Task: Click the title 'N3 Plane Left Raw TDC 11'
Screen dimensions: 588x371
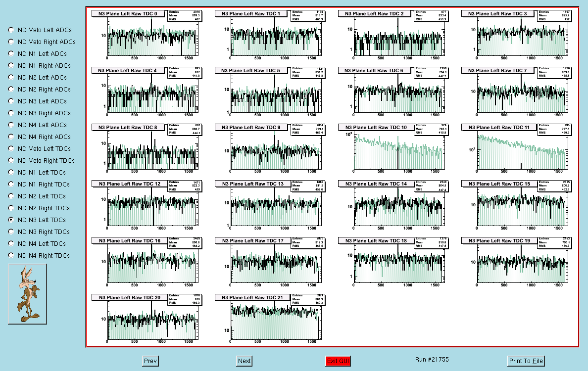Action: pyautogui.click(x=499, y=128)
